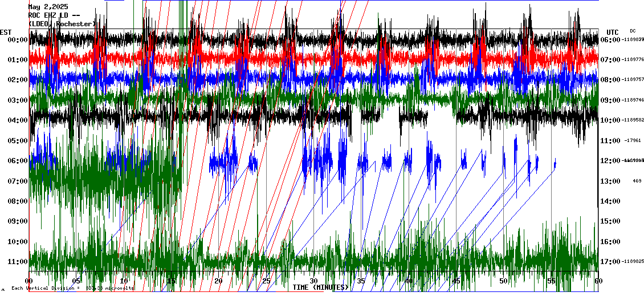Select the 20 minute tick label
This screenshot has width=644, height=296.
click(219, 281)
